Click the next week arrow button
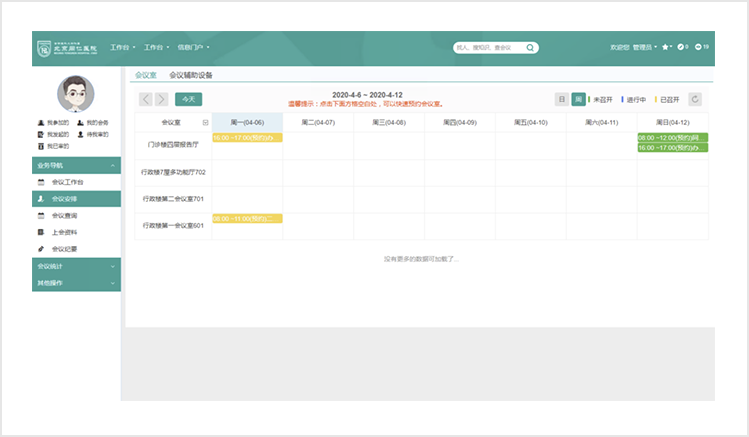This screenshot has height=437, width=749. pos(160,99)
